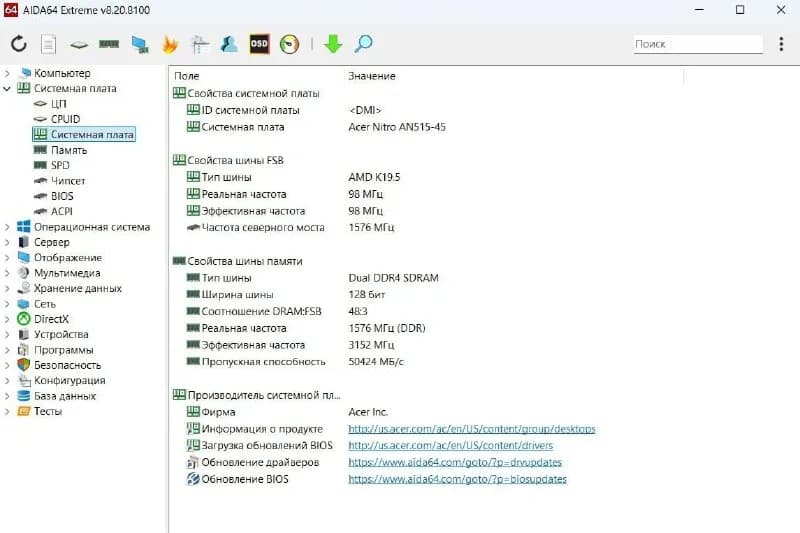Expand the Мультимедиа tree node

tap(7, 273)
